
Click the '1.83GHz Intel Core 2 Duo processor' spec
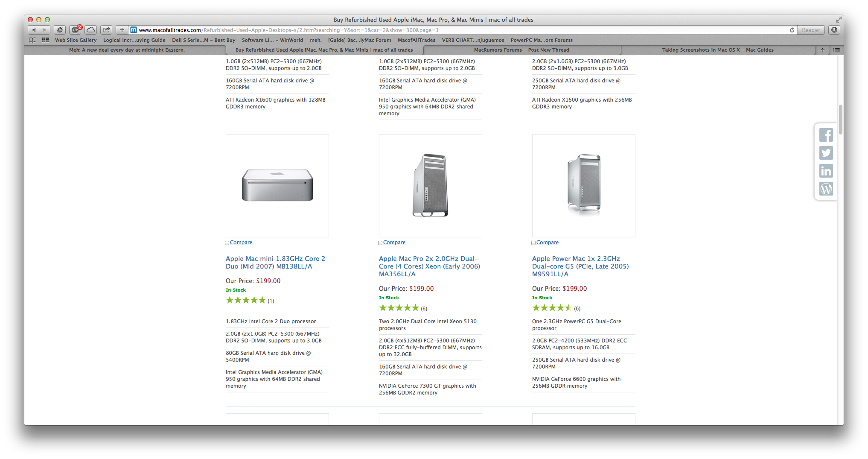tap(271, 322)
